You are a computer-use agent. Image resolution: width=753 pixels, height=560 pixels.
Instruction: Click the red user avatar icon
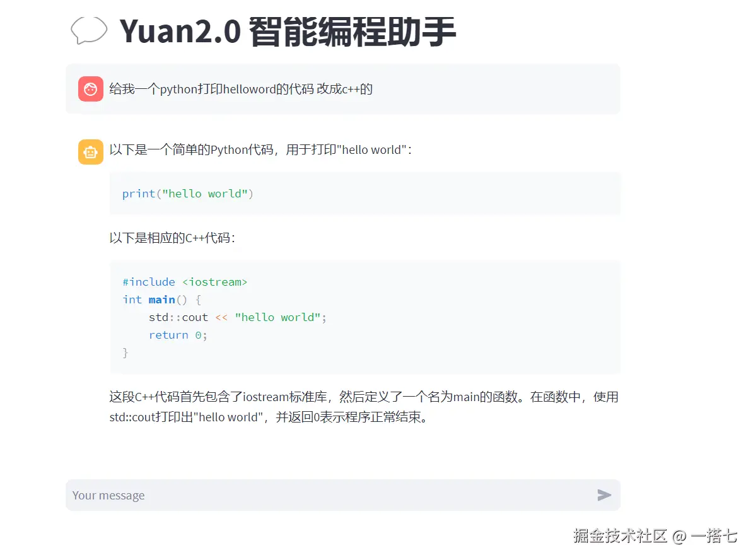pos(91,89)
